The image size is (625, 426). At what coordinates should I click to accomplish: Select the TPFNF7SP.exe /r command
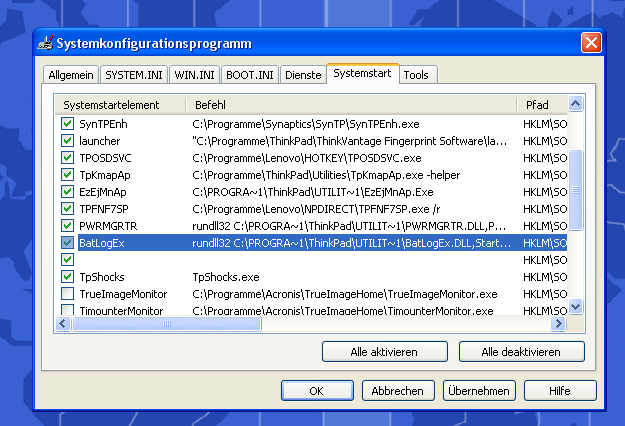coord(316,209)
